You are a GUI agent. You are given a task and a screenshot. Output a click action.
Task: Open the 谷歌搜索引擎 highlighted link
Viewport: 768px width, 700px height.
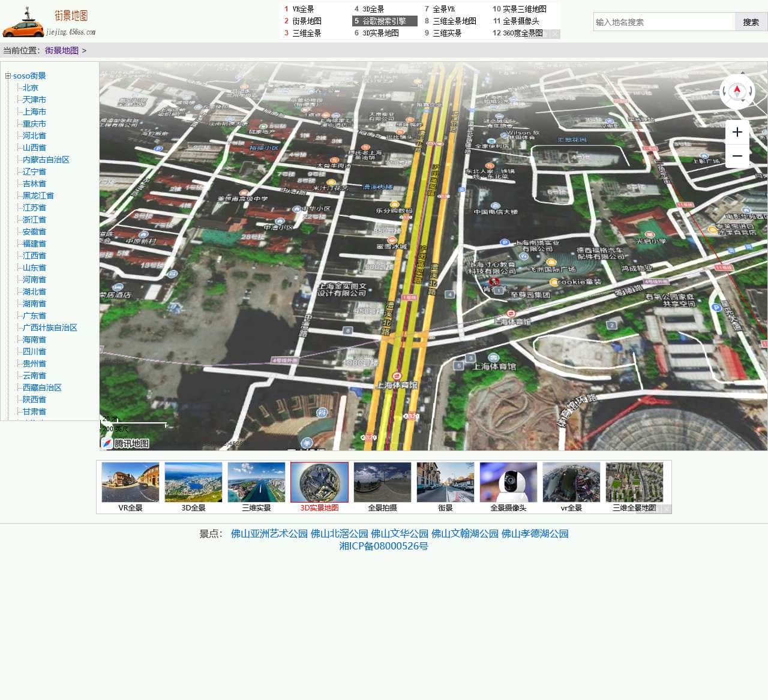384,21
